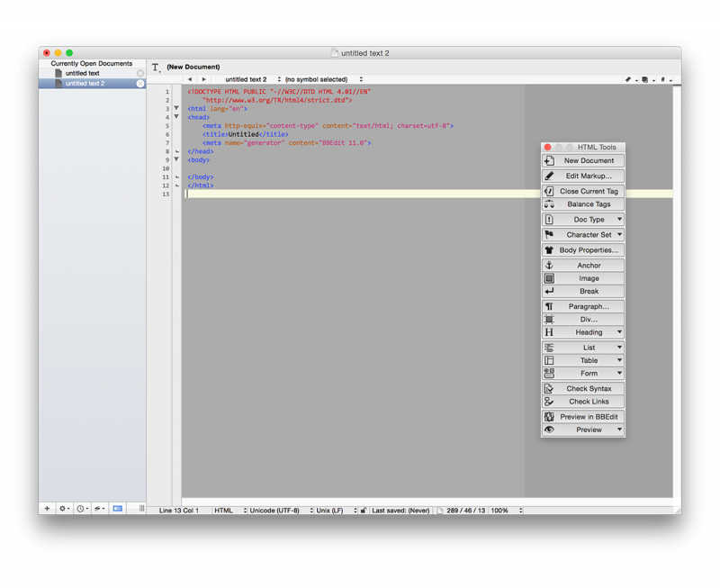The image size is (720, 588).
Task: Click the New Document button in HTML Tools
Action: coord(582,161)
